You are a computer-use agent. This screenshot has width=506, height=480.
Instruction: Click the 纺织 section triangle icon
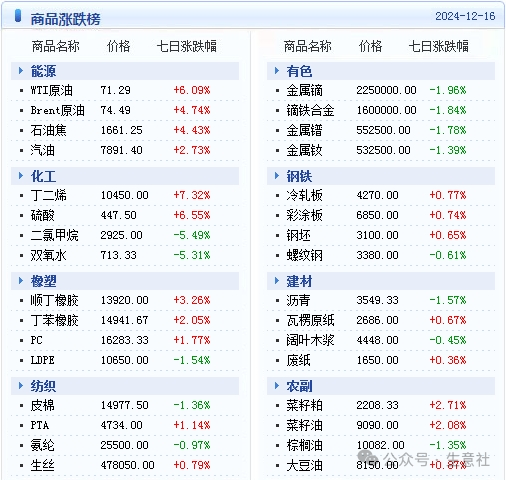(x=21, y=386)
